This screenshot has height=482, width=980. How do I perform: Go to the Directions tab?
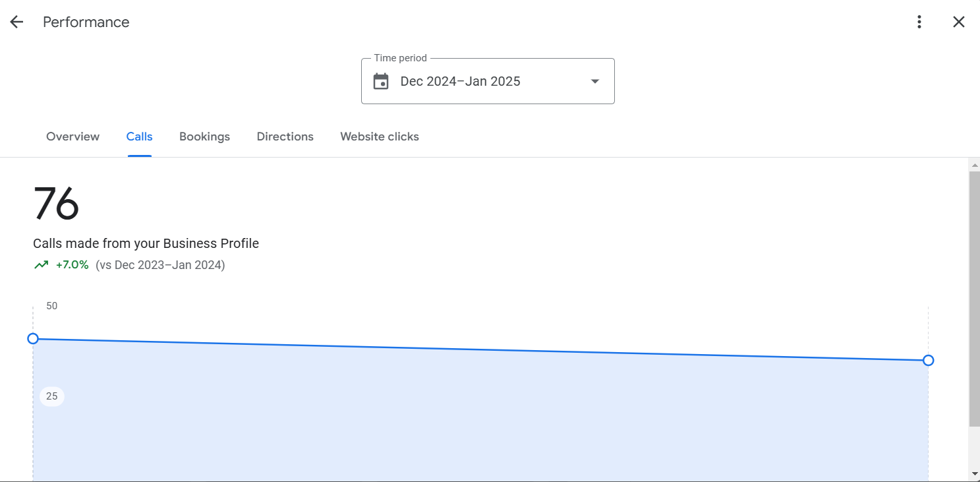(x=285, y=136)
